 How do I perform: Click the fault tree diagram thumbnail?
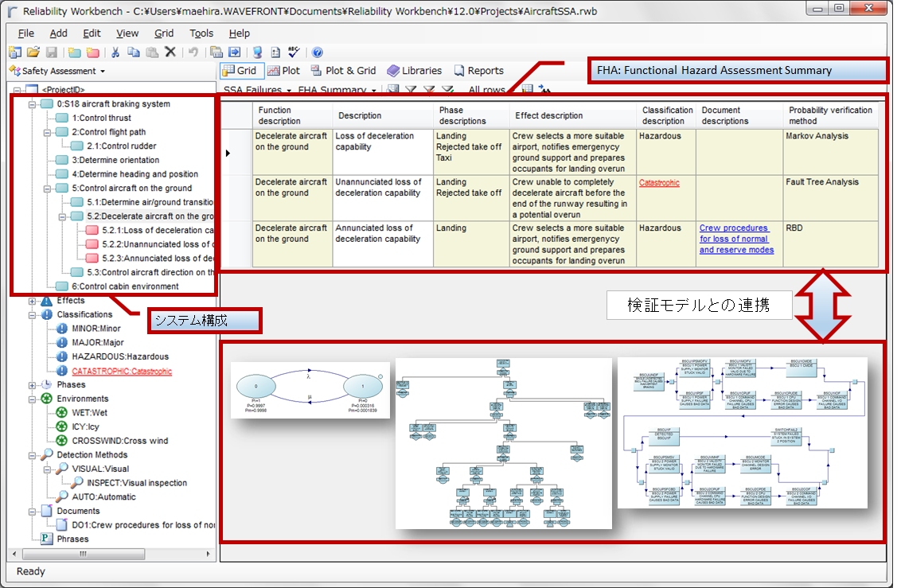coord(503,443)
